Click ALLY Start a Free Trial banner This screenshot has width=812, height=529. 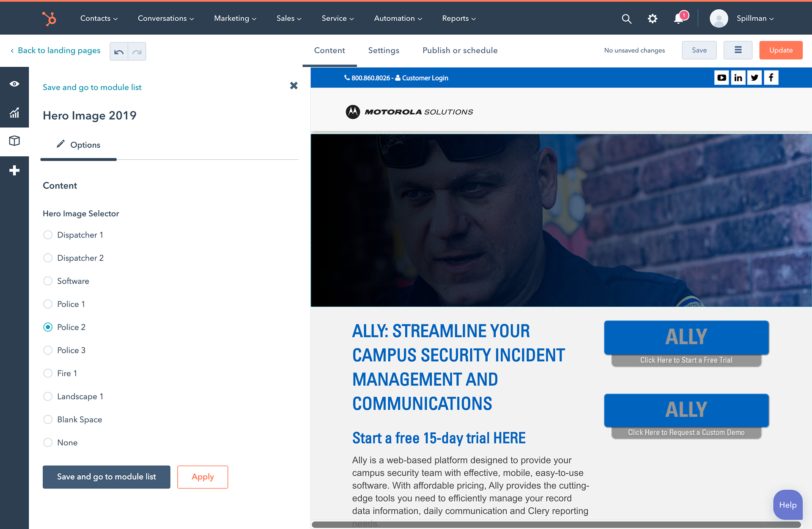pyautogui.click(x=686, y=344)
